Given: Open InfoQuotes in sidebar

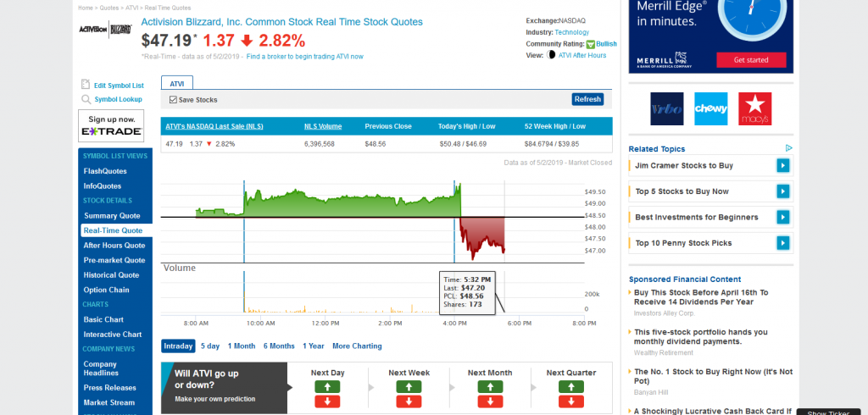Looking at the screenshot, I should coord(103,186).
